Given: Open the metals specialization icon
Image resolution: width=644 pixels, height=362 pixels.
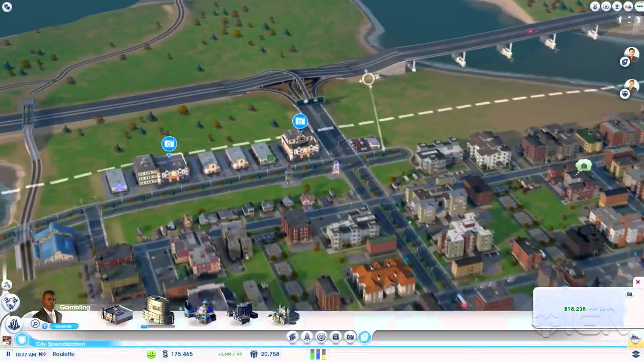Looking at the screenshot, I should point(292,337).
